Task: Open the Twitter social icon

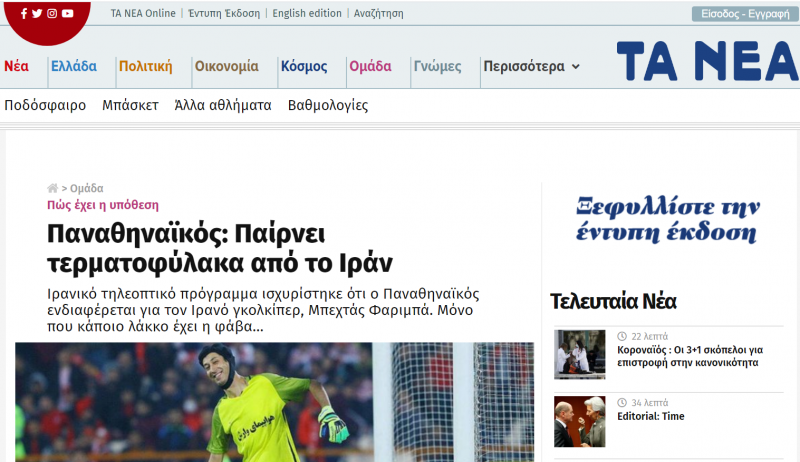Action: coord(37,14)
